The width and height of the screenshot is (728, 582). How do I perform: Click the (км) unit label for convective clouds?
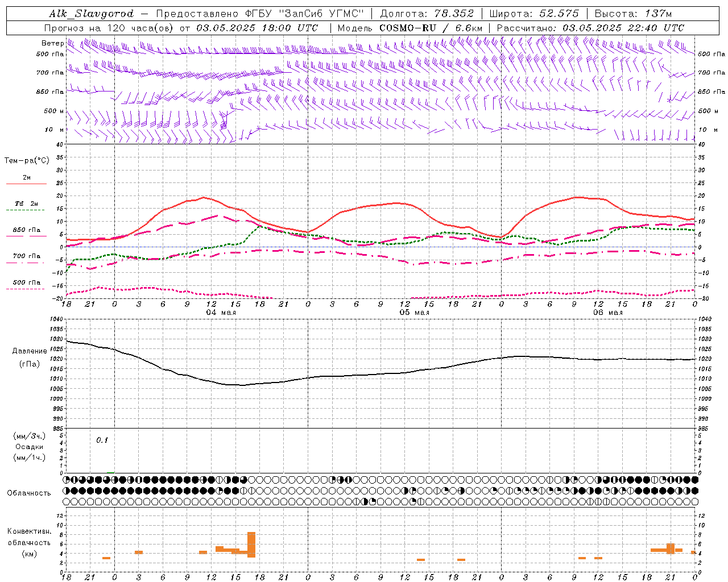click(30, 554)
